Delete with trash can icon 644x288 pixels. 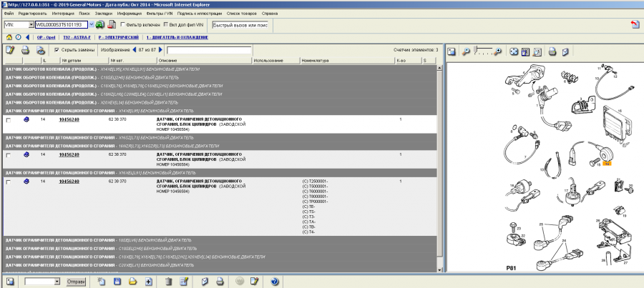click(x=168, y=282)
